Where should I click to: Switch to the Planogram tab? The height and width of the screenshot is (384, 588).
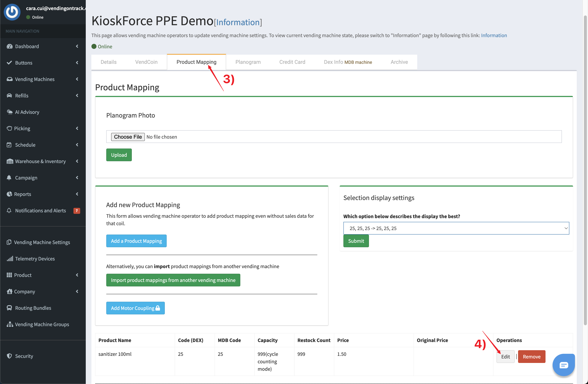coord(248,62)
